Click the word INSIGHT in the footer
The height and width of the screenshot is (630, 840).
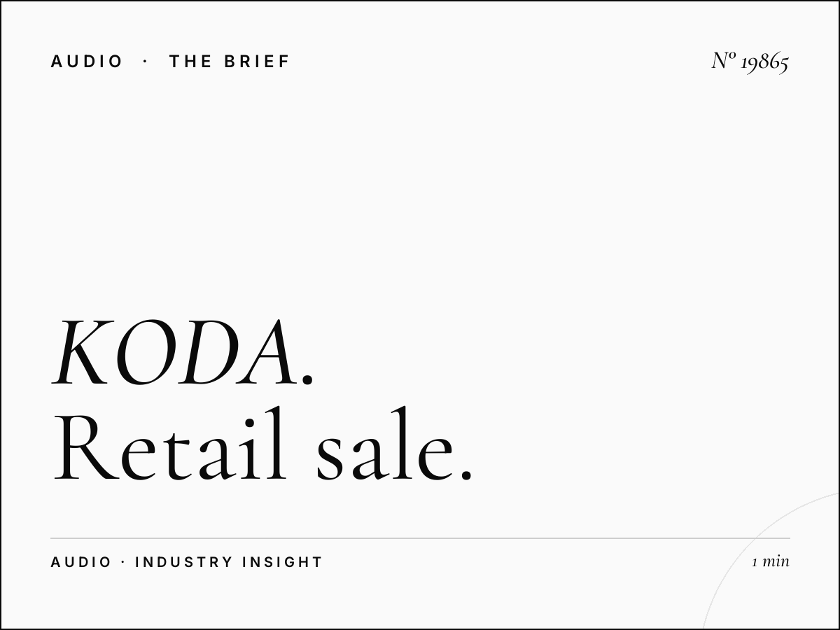click(x=282, y=562)
